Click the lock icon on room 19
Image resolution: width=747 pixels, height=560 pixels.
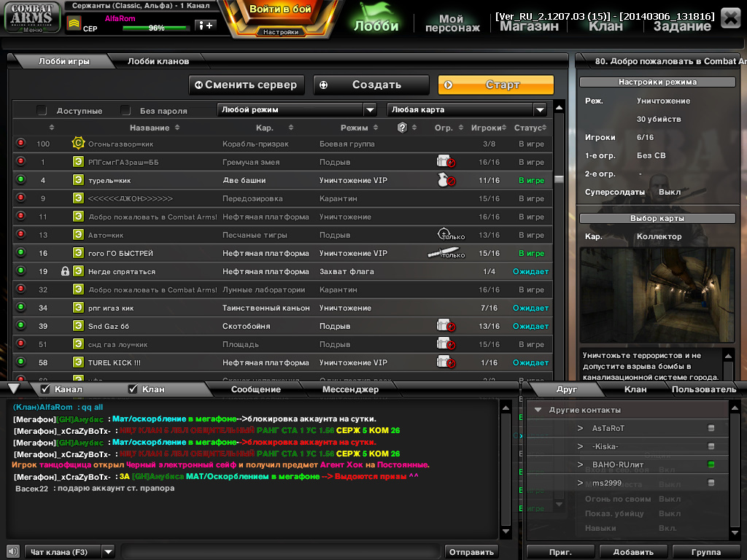(65, 271)
